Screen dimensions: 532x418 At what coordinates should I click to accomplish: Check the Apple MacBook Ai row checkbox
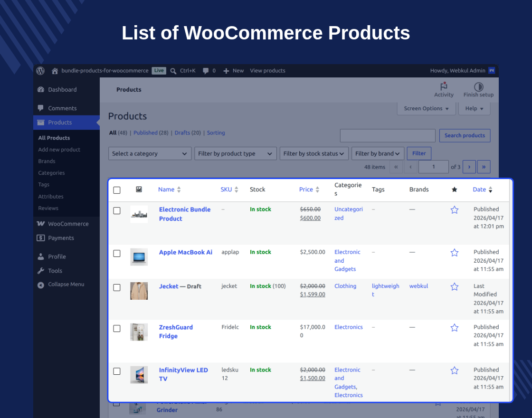coord(117,254)
